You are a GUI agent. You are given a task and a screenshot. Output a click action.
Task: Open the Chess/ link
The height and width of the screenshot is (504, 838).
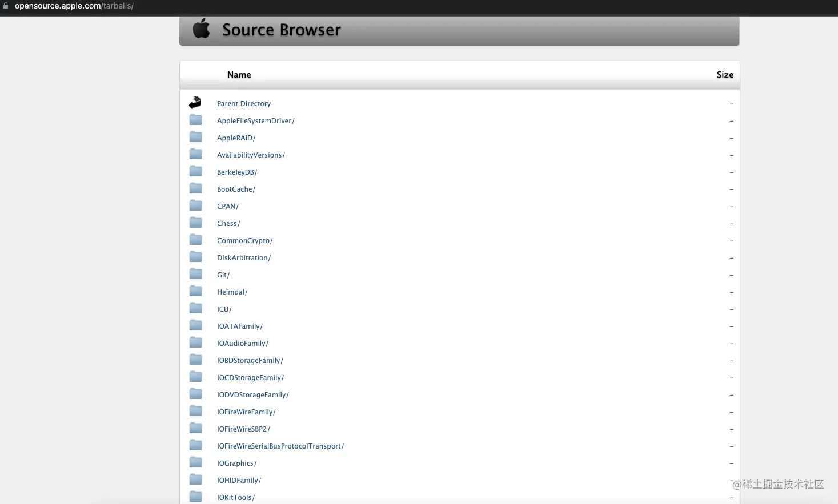[x=228, y=224]
